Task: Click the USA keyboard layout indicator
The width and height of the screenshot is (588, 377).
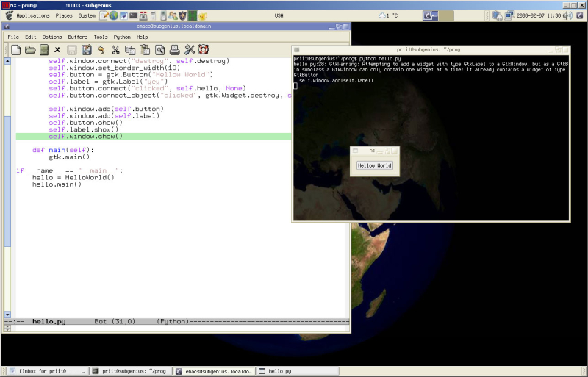Action: (x=279, y=15)
